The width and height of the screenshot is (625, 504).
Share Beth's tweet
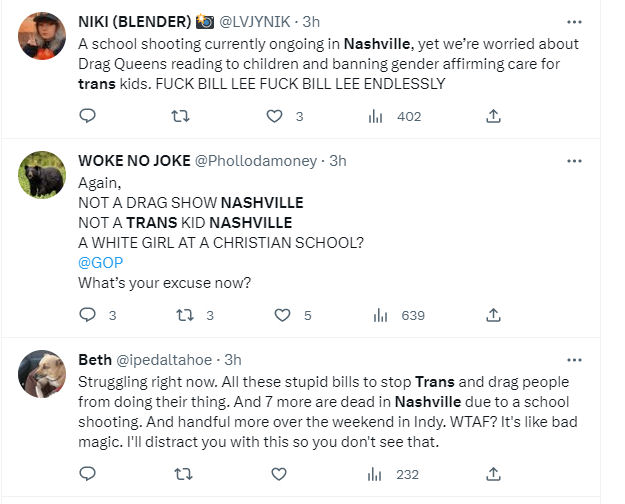[493, 474]
